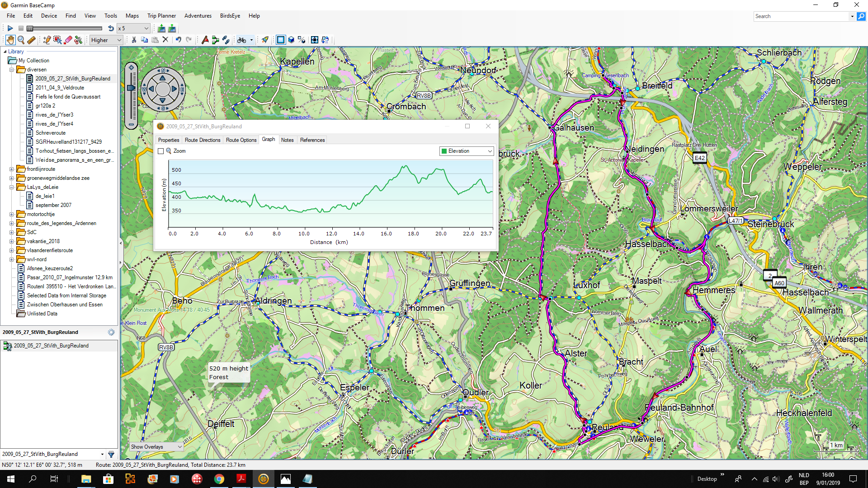
Task: Collapse the diversen folder
Action: click(x=12, y=70)
